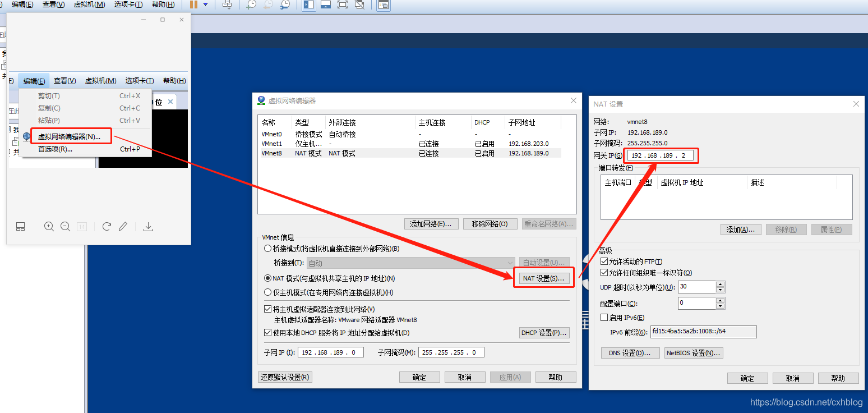Take a snapshot with the clock-plus icon
The image size is (868, 413).
click(x=252, y=4)
